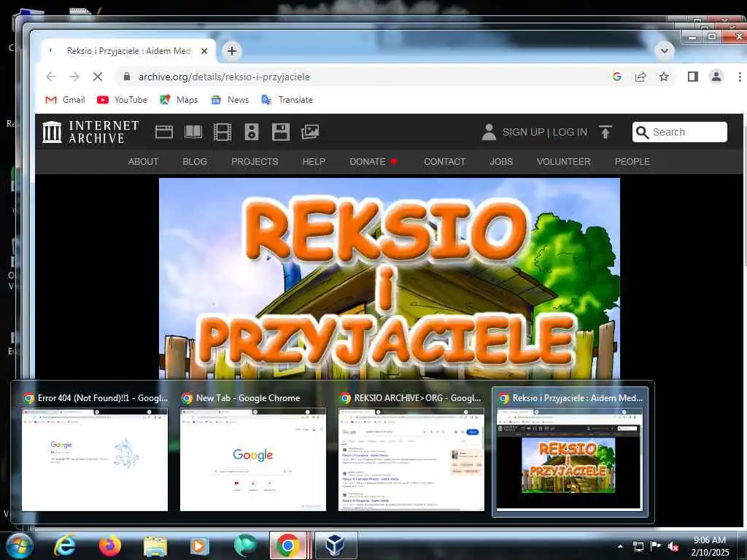Switch to Reksio i Przyjaciele window preview
The image size is (747, 560).
(x=570, y=452)
